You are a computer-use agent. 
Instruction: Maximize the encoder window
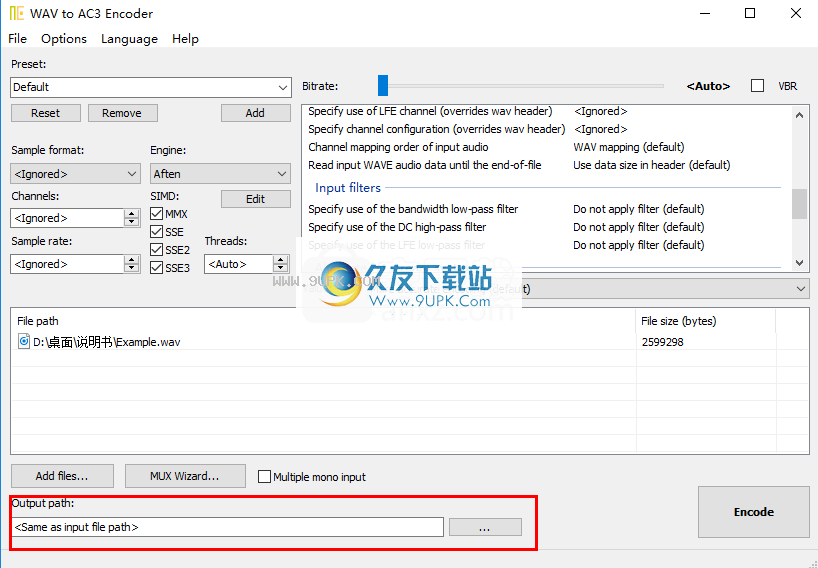(750, 14)
